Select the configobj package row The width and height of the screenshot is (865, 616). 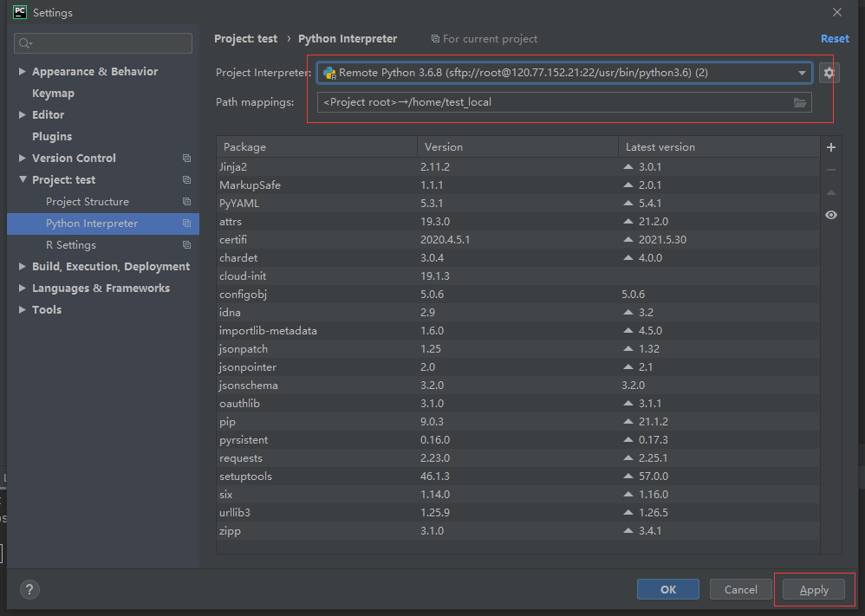tap(518, 294)
